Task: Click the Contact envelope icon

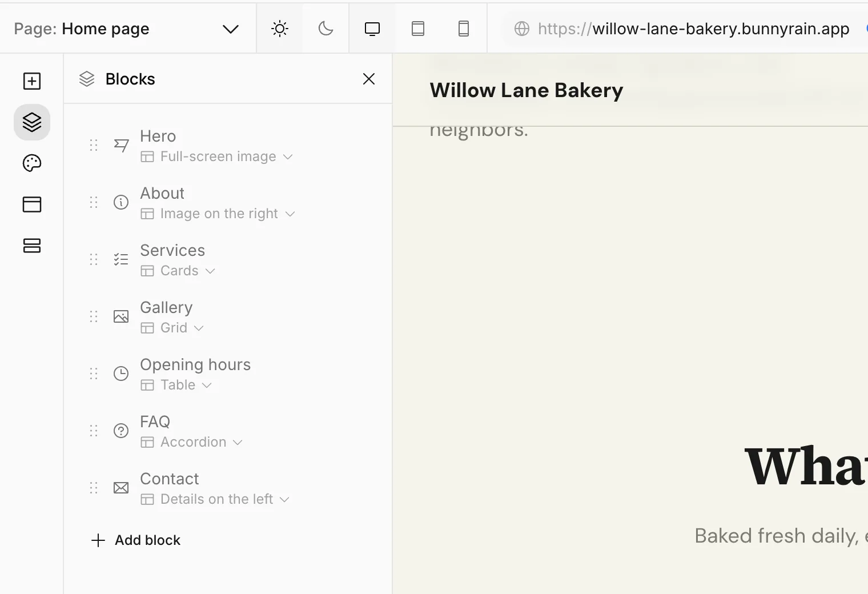Action: coord(121,488)
